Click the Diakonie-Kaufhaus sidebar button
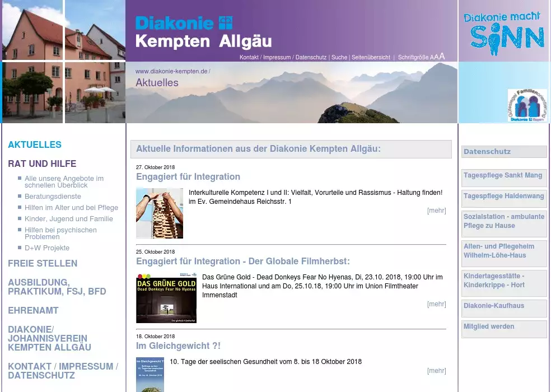 click(x=494, y=306)
